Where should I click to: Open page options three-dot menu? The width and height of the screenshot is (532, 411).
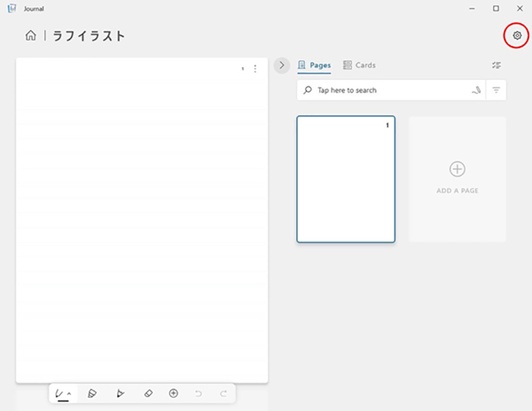[255, 68]
